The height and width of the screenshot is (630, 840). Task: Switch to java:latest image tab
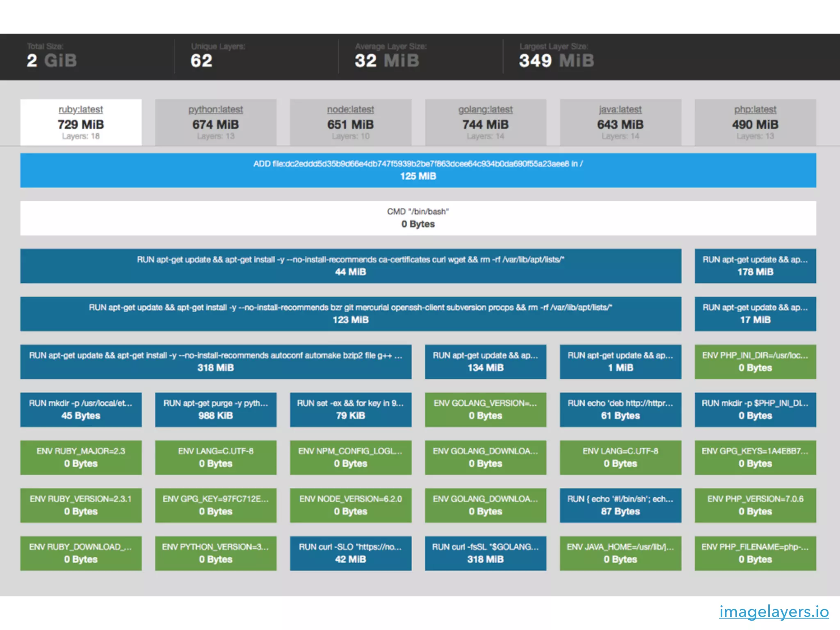click(620, 122)
